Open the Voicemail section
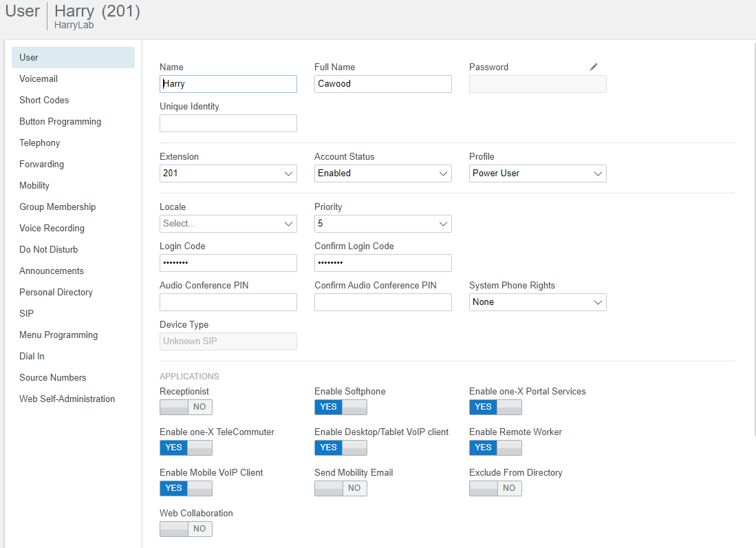 39,78
